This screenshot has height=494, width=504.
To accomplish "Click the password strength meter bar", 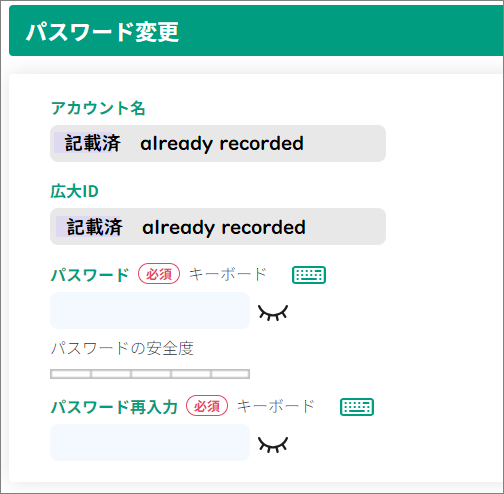I will pyautogui.click(x=150, y=374).
